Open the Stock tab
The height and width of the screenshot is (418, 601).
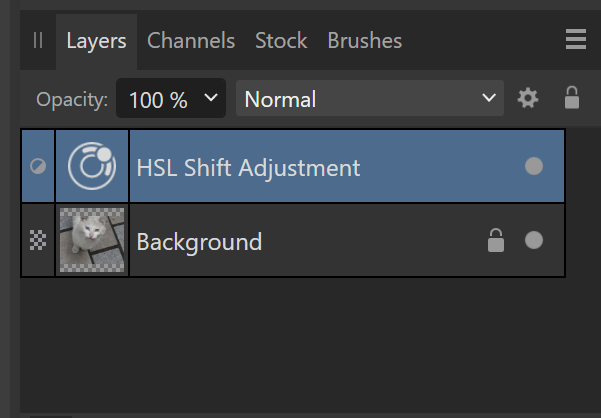281,40
